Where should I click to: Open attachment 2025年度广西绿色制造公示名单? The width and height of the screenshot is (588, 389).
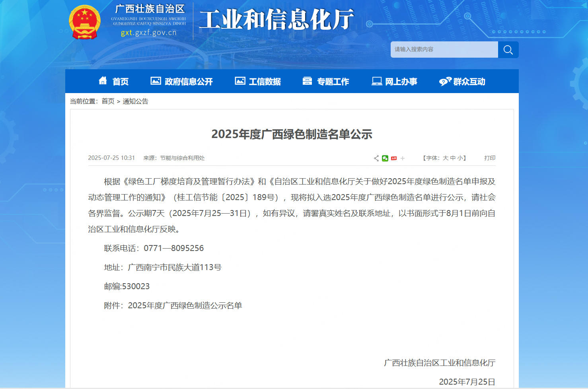(185, 305)
